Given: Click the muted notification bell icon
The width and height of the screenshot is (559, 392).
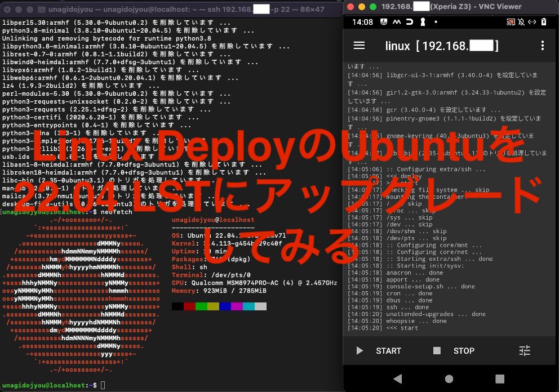Looking at the screenshot, I should (x=521, y=23).
